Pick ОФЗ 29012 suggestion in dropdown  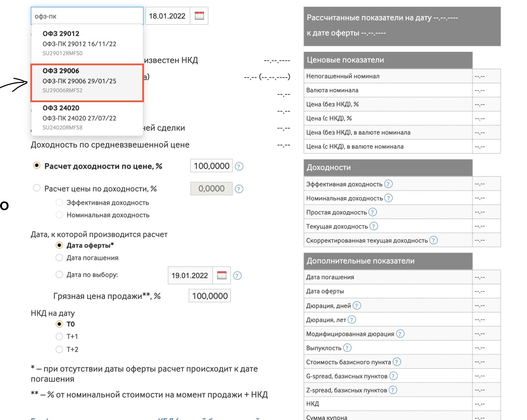pyautogui.click(x=87, y=43)
